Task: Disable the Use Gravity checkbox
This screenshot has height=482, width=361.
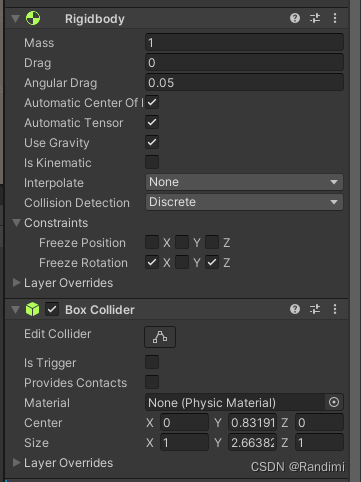Action: (x=152, y=142)
